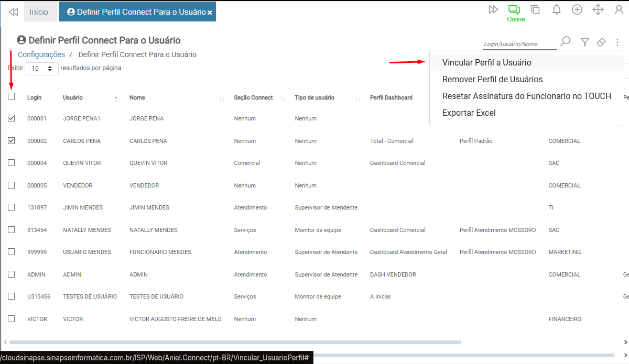Open the notifications bell icon

click(x=557, y=9)
